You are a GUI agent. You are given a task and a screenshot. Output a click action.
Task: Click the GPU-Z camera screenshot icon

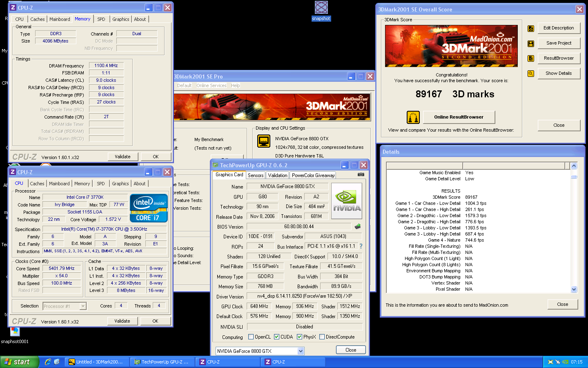361,175
